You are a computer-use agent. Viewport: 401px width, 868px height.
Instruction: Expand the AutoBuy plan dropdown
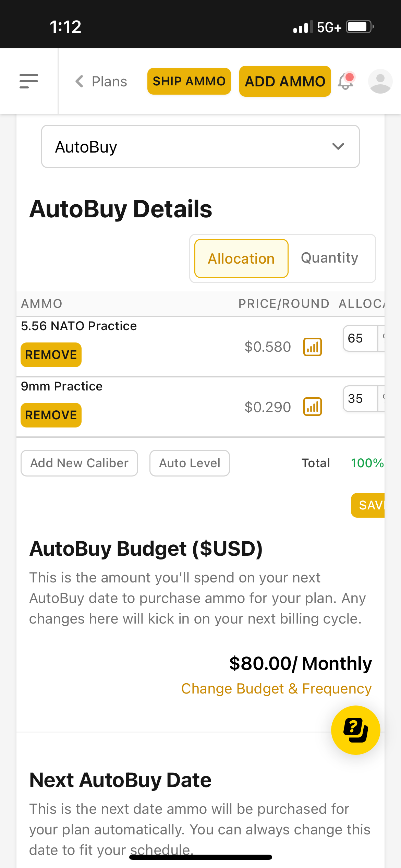[x=200, y=146]
